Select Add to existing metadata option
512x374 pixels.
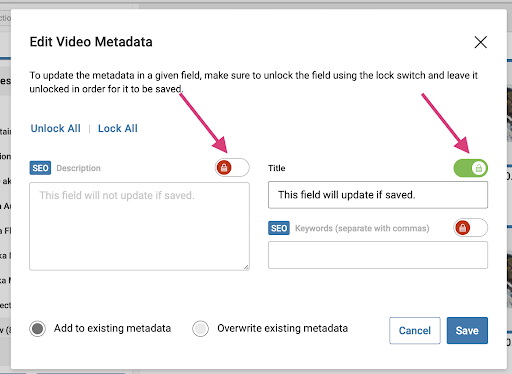37,329
